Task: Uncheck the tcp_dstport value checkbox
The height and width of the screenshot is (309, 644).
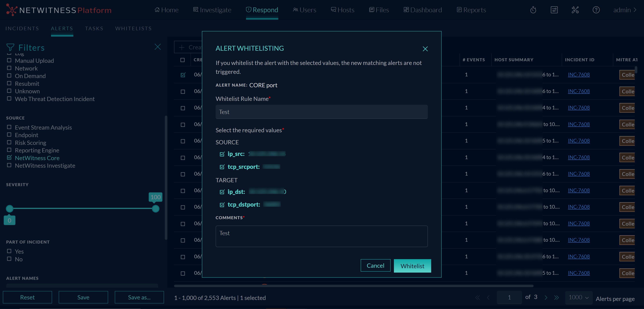Action: [x=222, y=205]
